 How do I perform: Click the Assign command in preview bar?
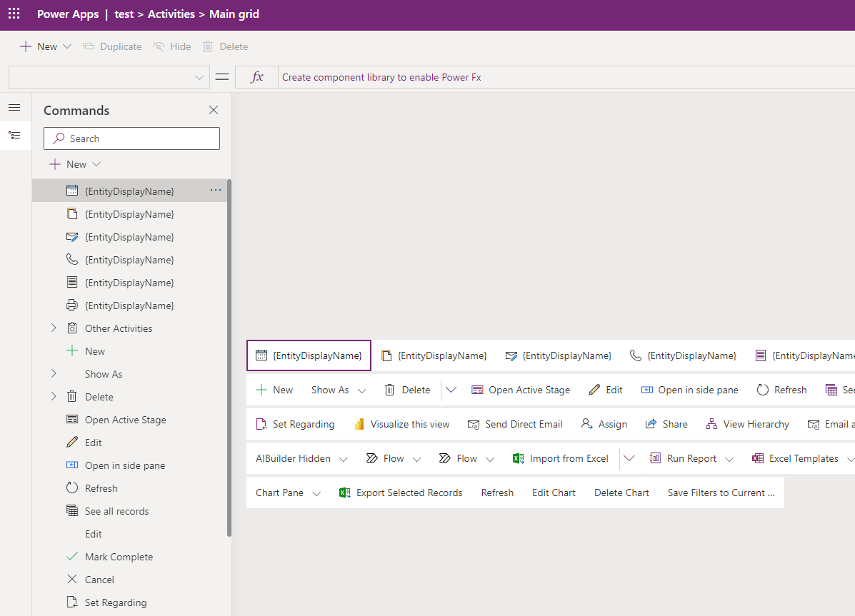tap(604, 424)
